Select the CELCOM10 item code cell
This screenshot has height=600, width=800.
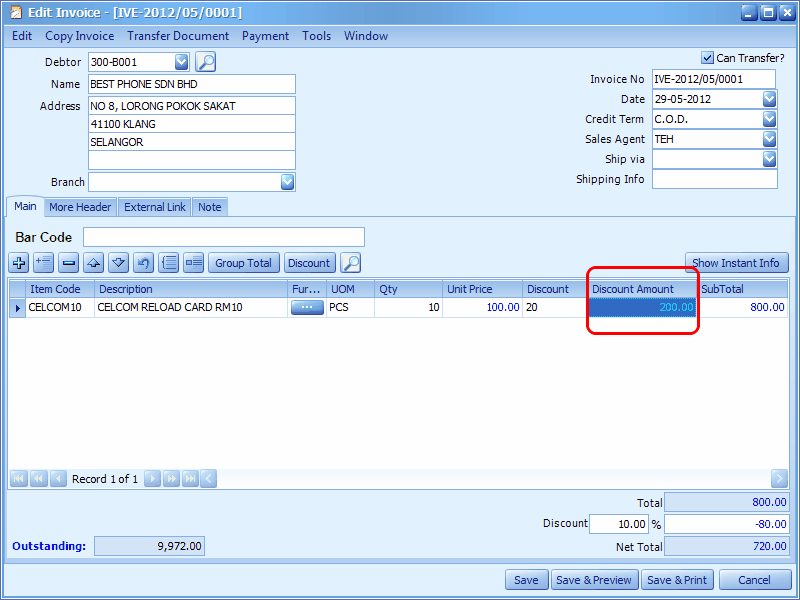60,307
